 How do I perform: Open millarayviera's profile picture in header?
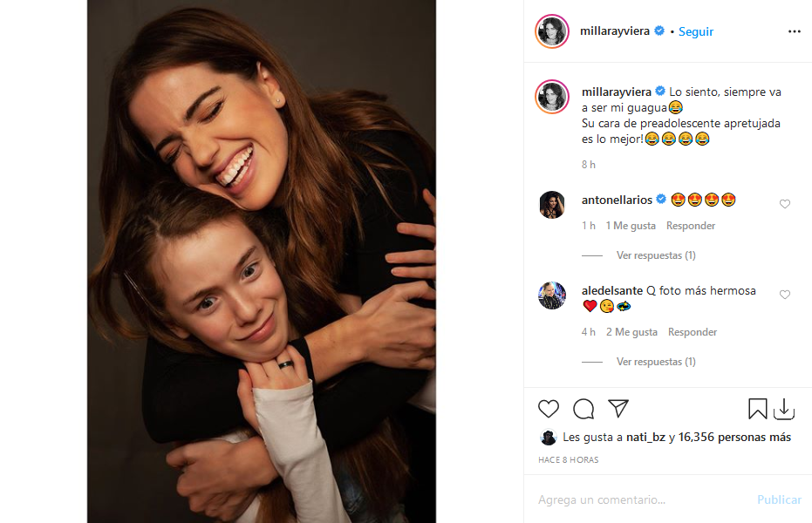tap(552, 31)
